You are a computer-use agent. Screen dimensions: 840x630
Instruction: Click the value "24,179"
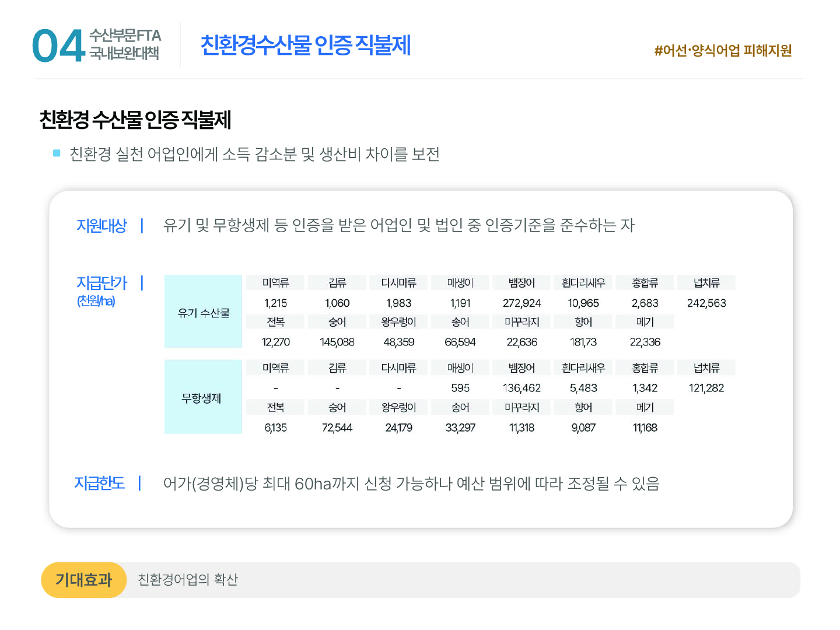[399, 428]
